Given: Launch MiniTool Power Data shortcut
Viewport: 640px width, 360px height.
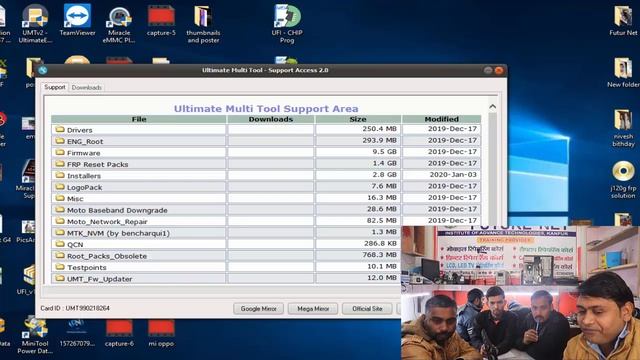Looking at the screenshot, I should tap(35, 336).
